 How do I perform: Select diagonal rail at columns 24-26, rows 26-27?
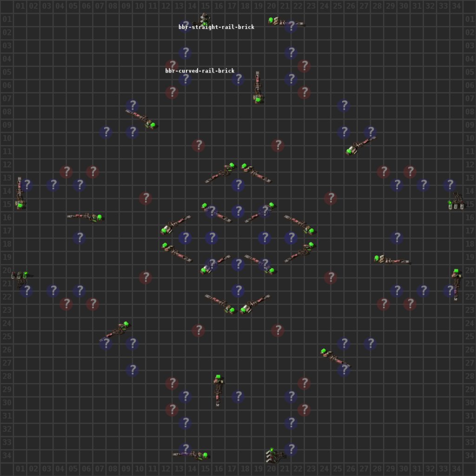(336, 357)
